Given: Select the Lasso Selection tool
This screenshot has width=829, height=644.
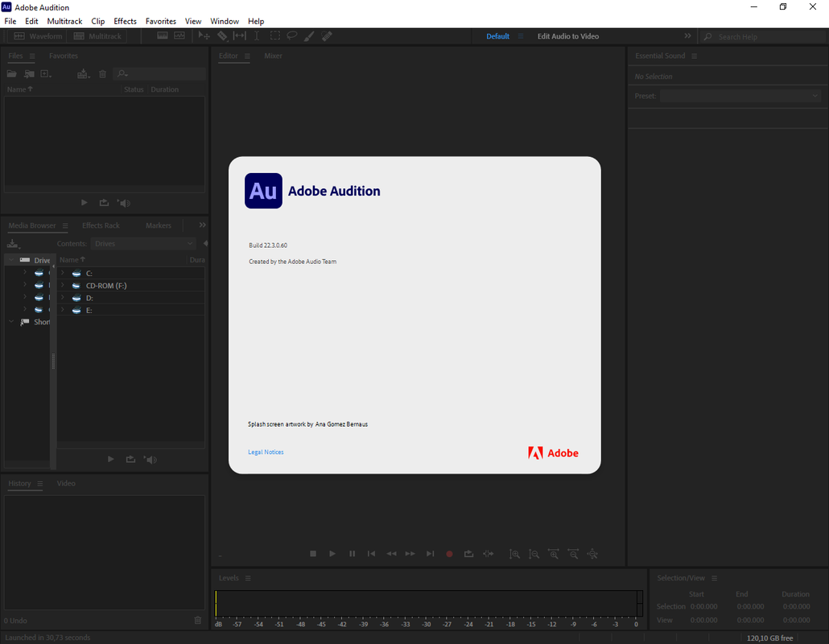Looking at the screenshot, I should (292, 36).
